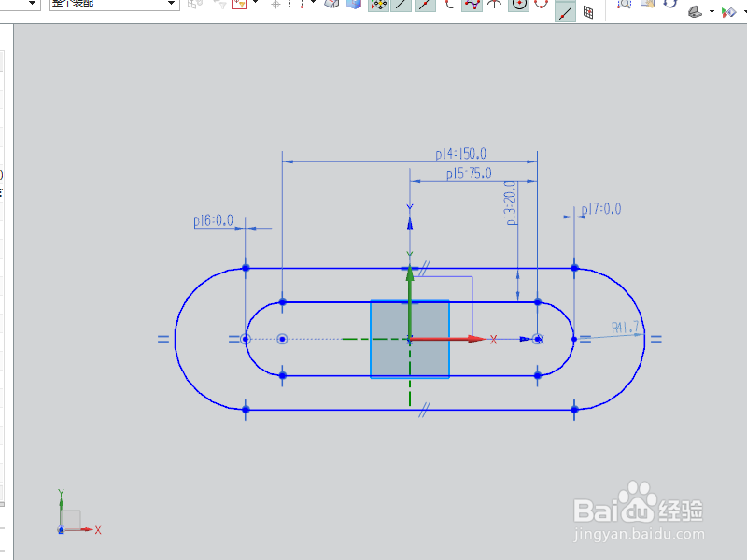Toggle the Arc Center snap option
Screen dimensions: 747x560
click(519, 5)
